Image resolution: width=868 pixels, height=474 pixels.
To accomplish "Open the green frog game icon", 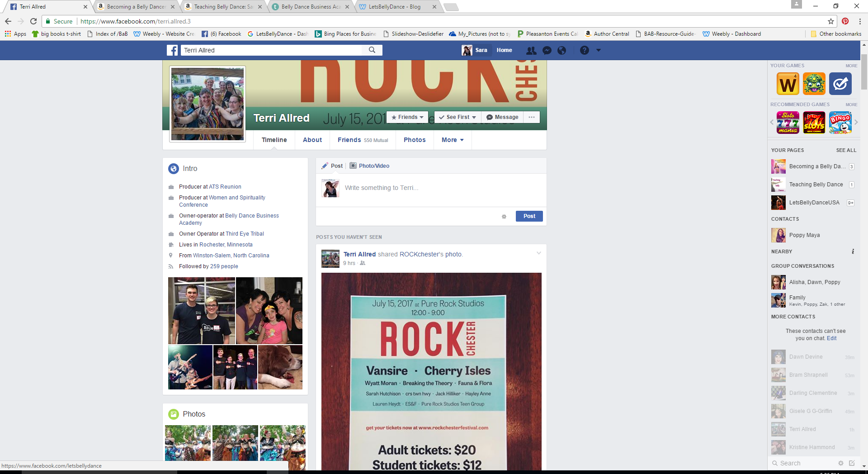I will pyautogui.click(x=814, y=84).
